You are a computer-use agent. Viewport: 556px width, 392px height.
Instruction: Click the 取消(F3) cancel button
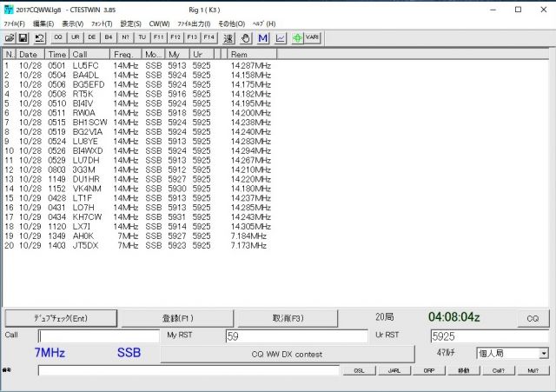294,318
